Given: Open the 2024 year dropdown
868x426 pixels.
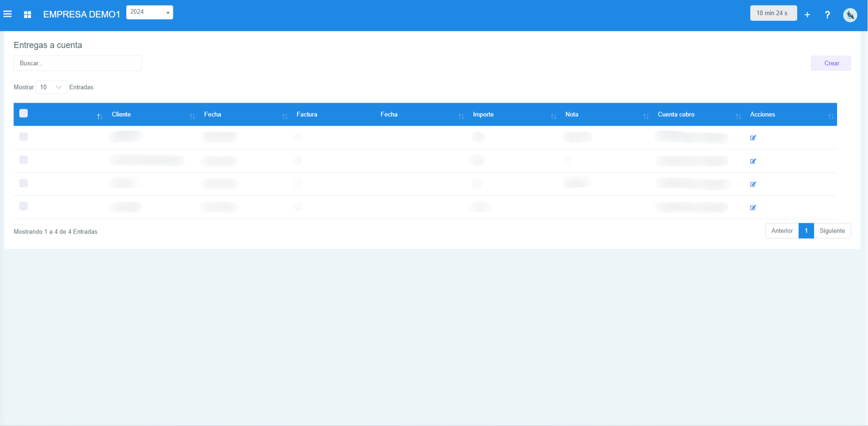Looking at the screenshot, I should 149,12.
